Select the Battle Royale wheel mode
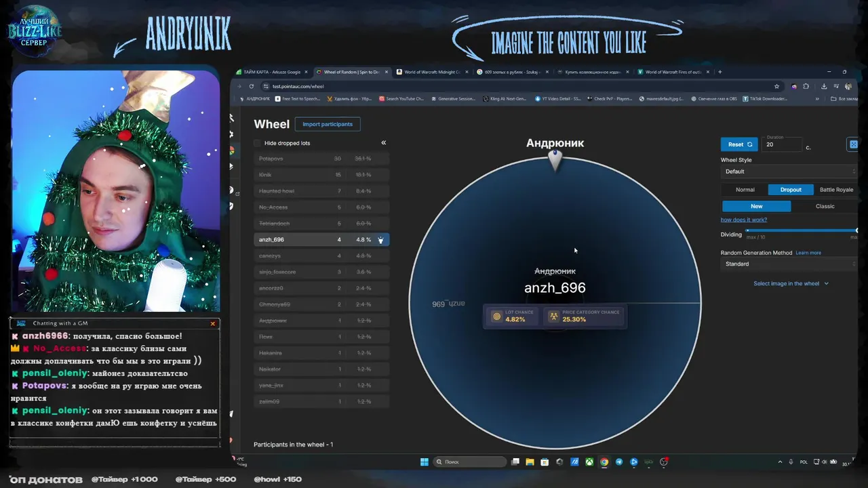This screenshot has width=868, height=488. (836, 190)
